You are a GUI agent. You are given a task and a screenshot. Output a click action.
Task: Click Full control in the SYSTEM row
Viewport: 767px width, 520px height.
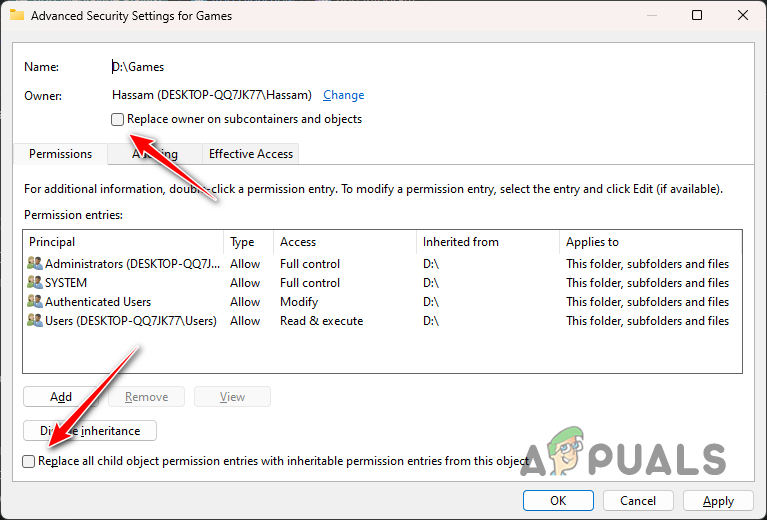[x=310, y=283]
